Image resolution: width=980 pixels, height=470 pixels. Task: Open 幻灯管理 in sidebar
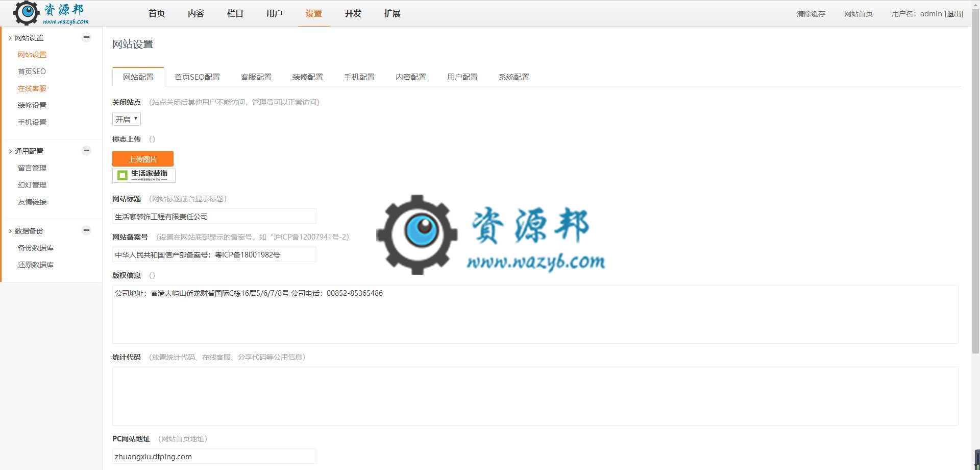(32, 185)
